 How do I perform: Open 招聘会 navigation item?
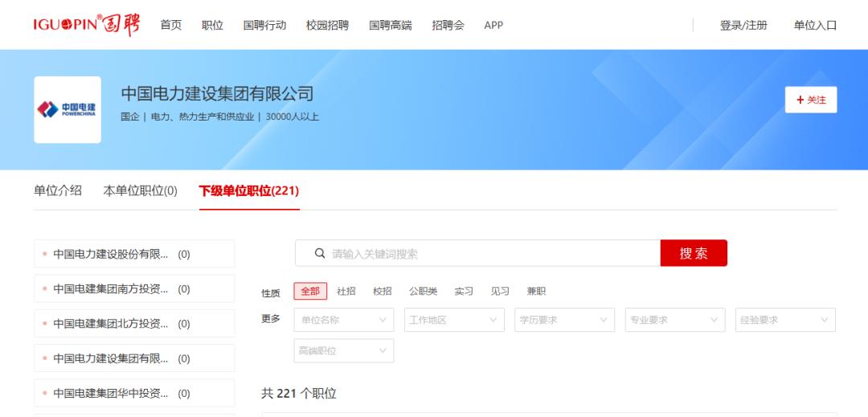coord(448,25)
